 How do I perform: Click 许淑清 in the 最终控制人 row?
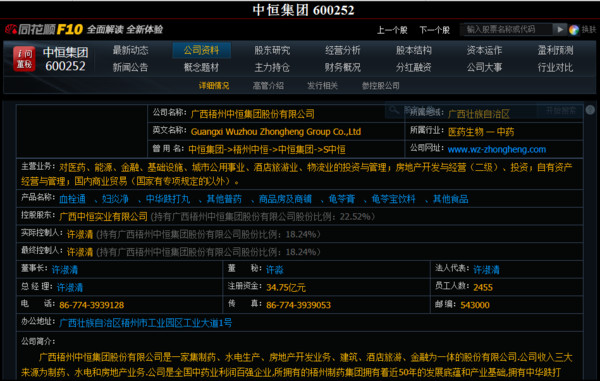(x=80, y=252)
